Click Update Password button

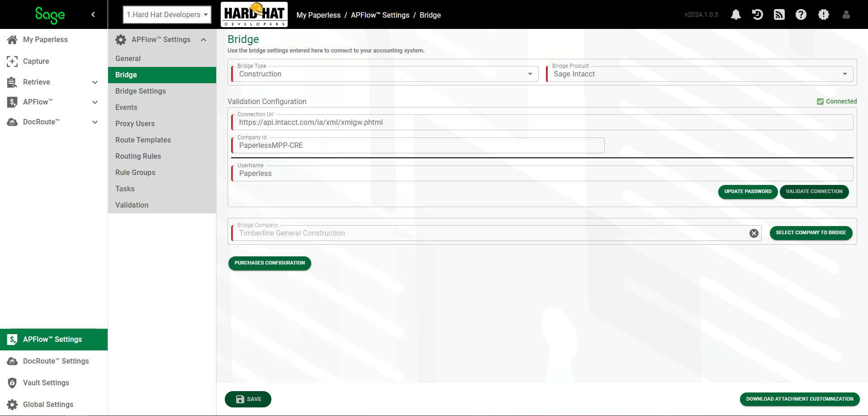748,192
